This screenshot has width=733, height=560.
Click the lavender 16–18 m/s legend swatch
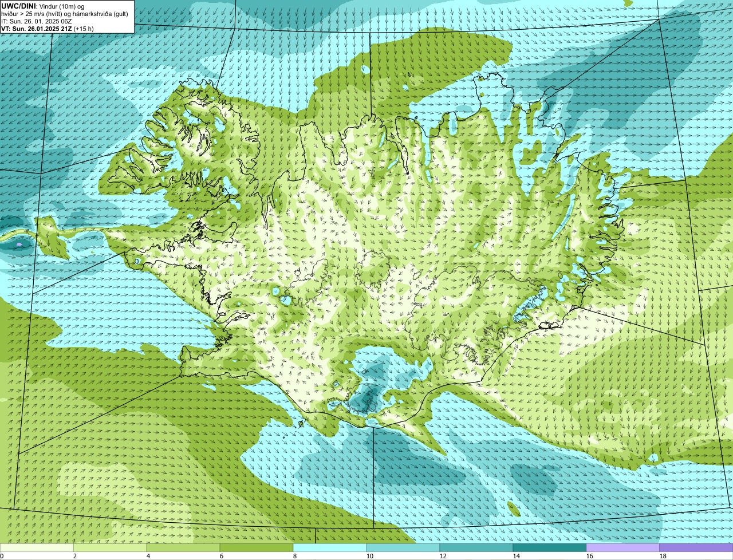click(623, 547)
